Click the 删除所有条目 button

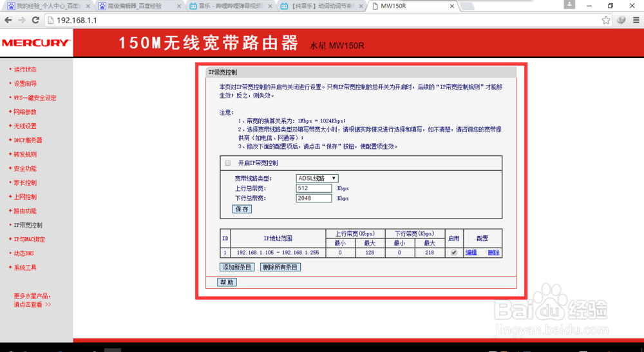(x=280, y=268)
